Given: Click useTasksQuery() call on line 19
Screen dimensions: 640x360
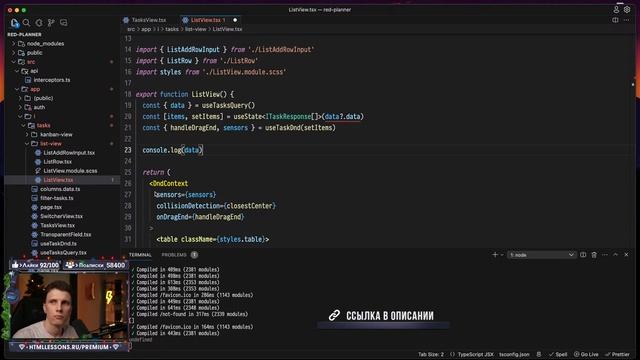Looking at the screenshot, I should tap(229, 105).
